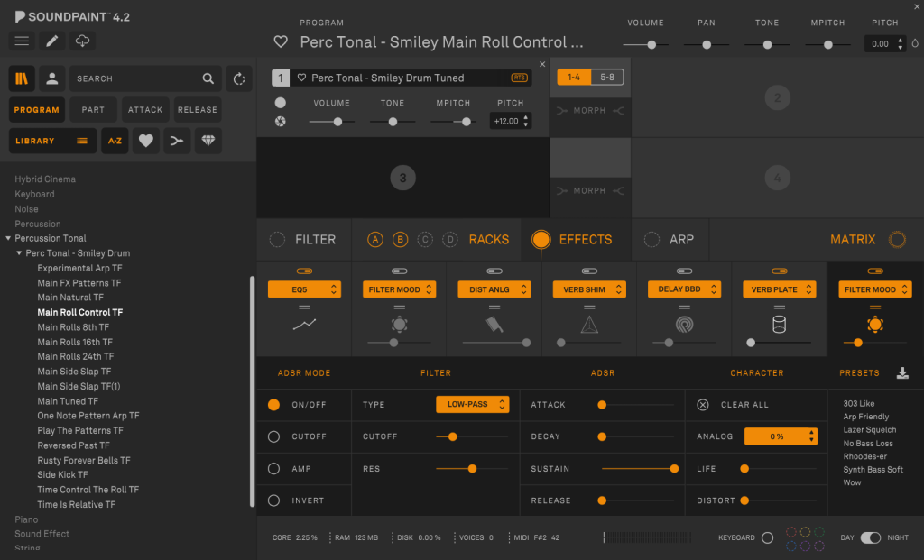Image resolution: width=924 pixels, height=560 pixels.
Task: Enable the INVERT radio option
Action: point(273,500)
